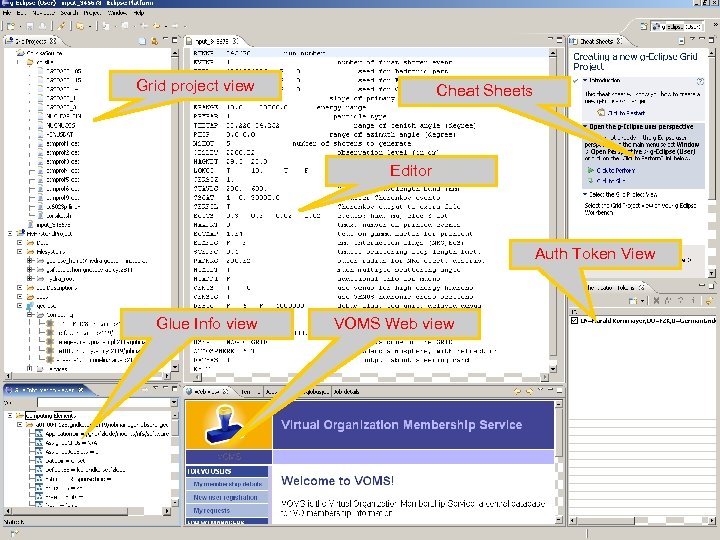Click Cheat Sheets scrollbar down arrow
720x540 pixels.
[712, 273]
